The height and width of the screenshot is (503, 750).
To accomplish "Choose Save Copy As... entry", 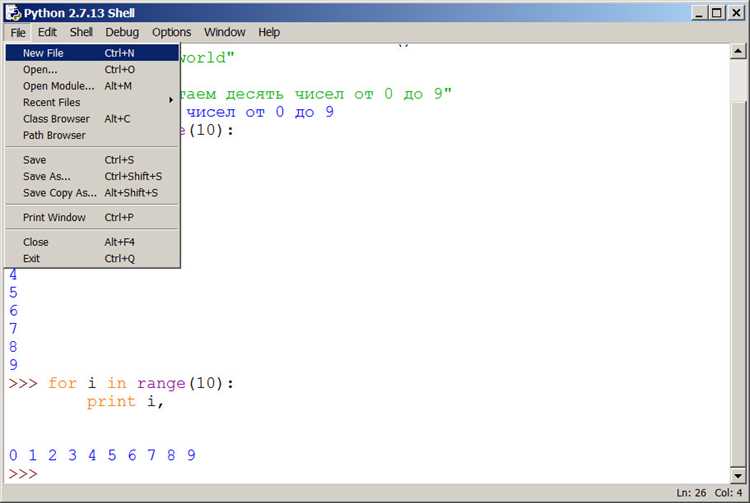I will [x=92, y=193].
